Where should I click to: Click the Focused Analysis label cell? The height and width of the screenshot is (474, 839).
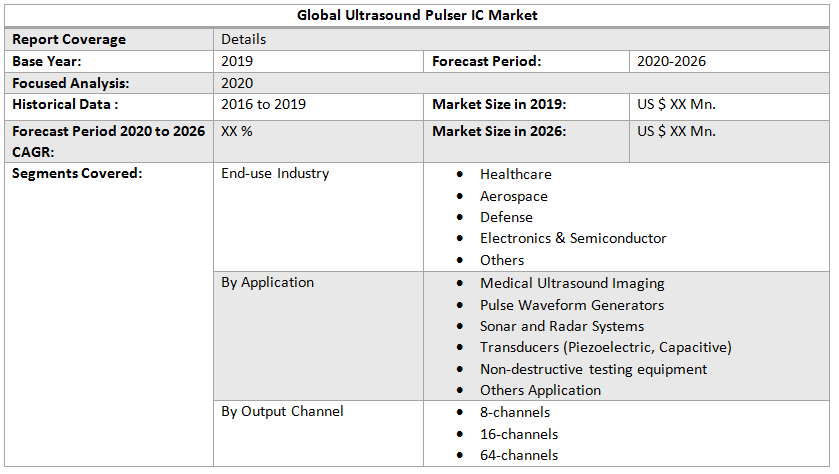(70, 83)
